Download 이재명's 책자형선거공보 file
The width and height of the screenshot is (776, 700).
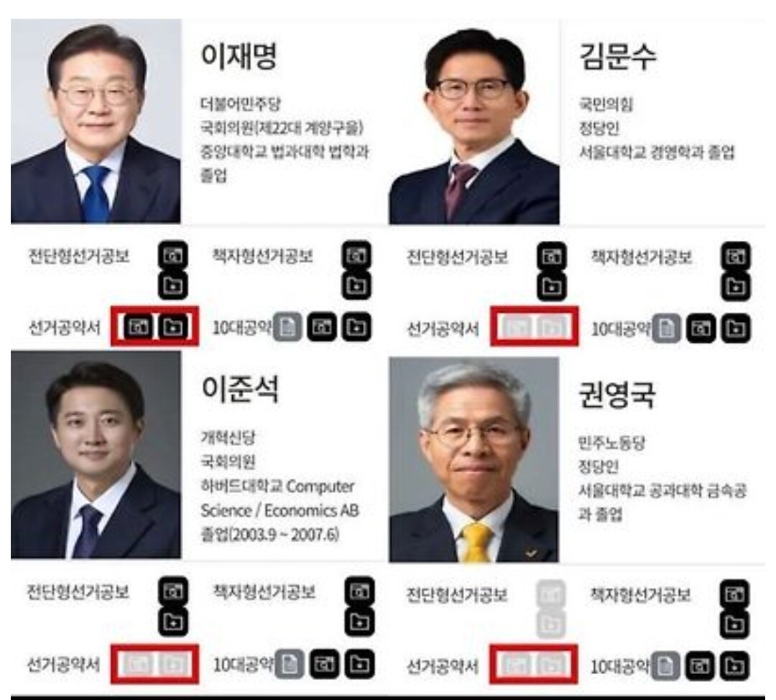coord(356,285)
